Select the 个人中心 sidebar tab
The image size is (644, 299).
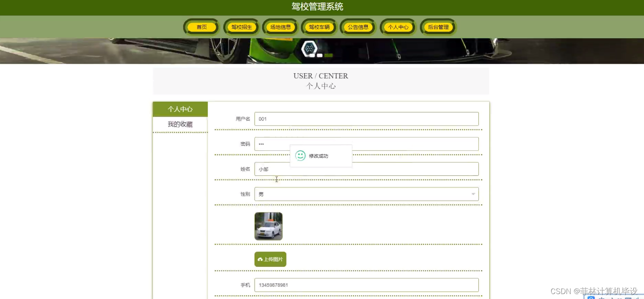point(180,109)
